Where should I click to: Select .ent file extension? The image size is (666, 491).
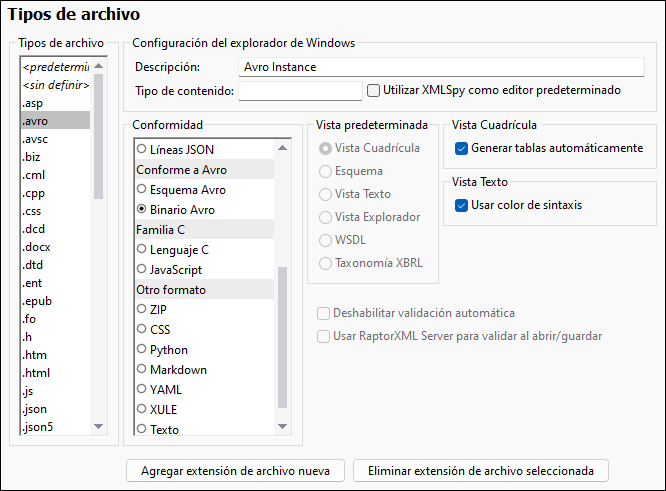(56, 283)
